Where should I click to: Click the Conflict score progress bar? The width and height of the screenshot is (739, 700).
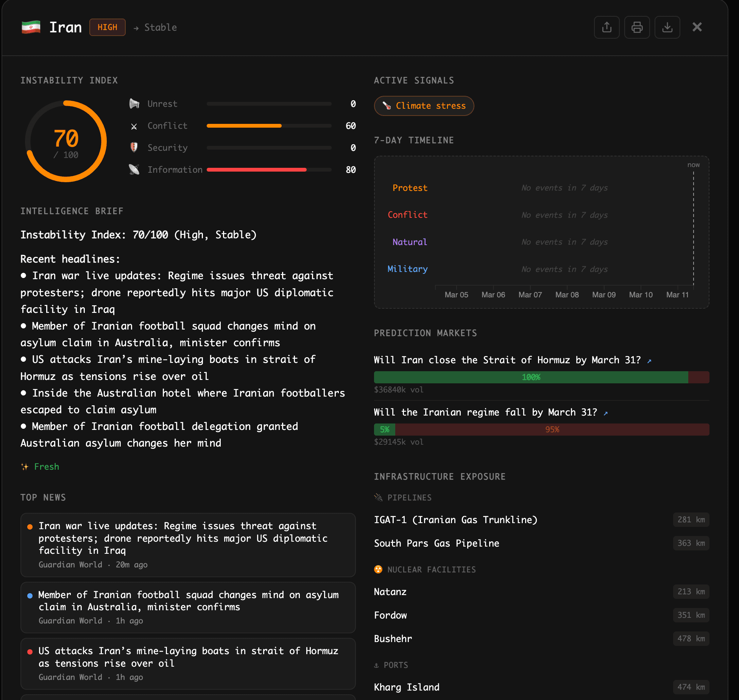point(269,126)
